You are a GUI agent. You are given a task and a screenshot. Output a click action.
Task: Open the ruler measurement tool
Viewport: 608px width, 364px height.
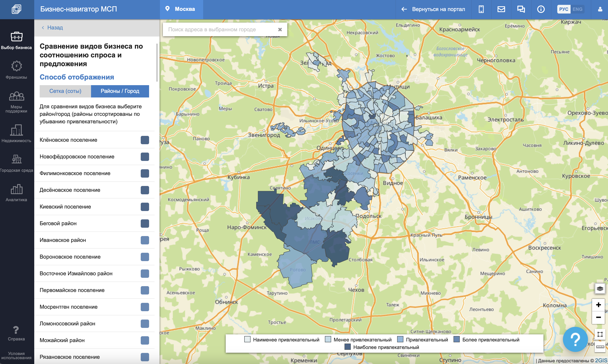(x=600, y=347)
